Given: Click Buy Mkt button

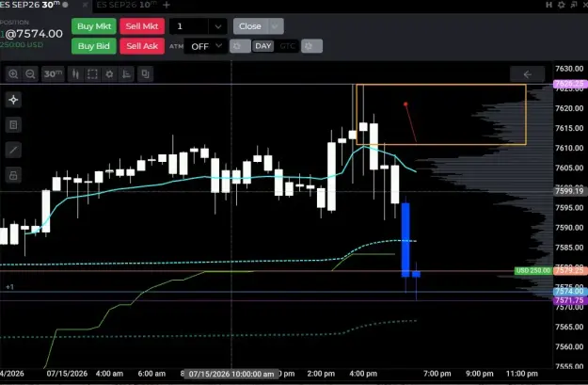Looking at the screenshot, I should point(94,26).
